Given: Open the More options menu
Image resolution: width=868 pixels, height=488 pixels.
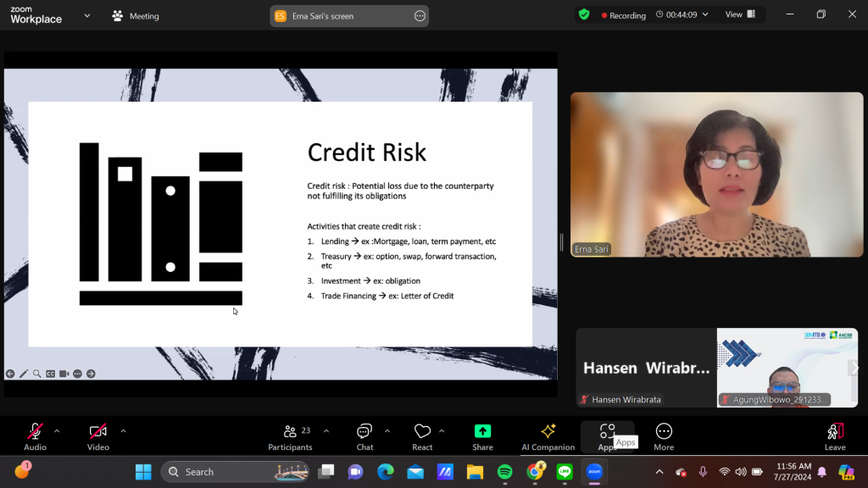Looking at the screenshot, I should (664, 435).
